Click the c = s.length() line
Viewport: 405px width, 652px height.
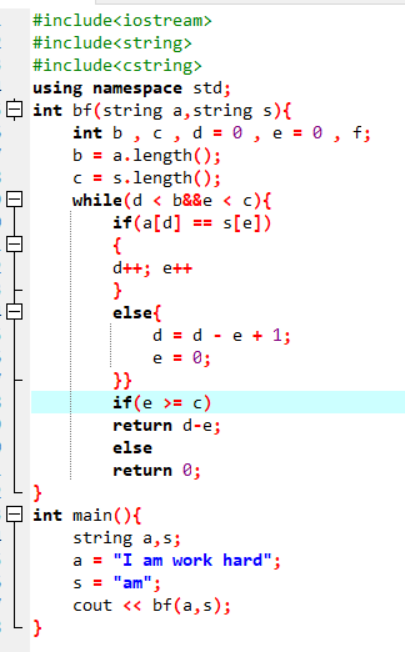click(x=147, y=178)
